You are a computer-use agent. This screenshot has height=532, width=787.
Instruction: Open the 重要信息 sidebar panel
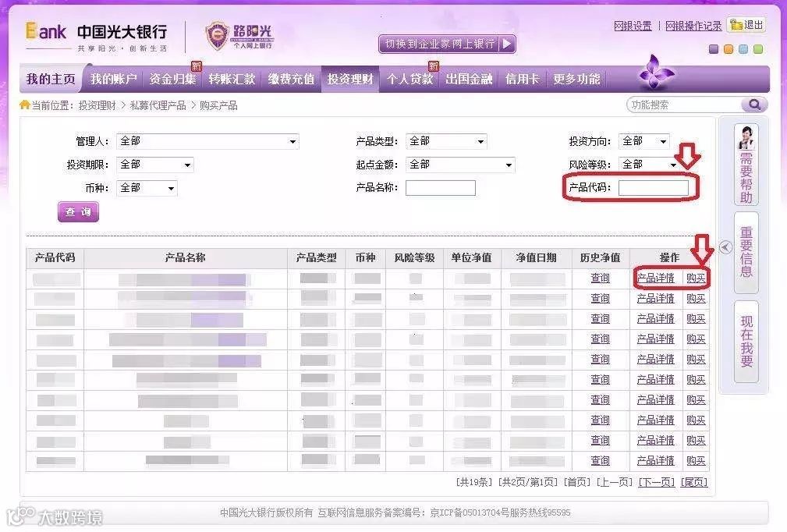pos(746,253)
